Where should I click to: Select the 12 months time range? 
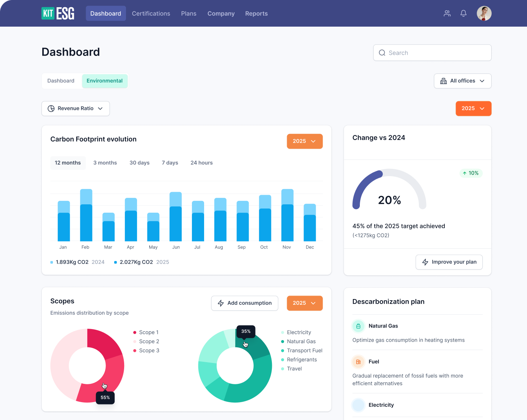click(x=68, y=163)
